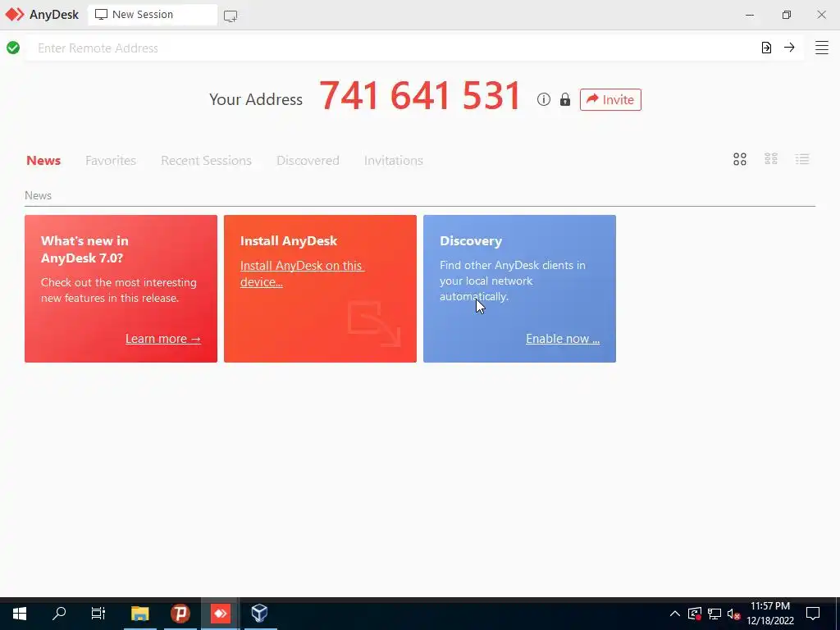Open the Windows Start menu

(x=20, y=613)
